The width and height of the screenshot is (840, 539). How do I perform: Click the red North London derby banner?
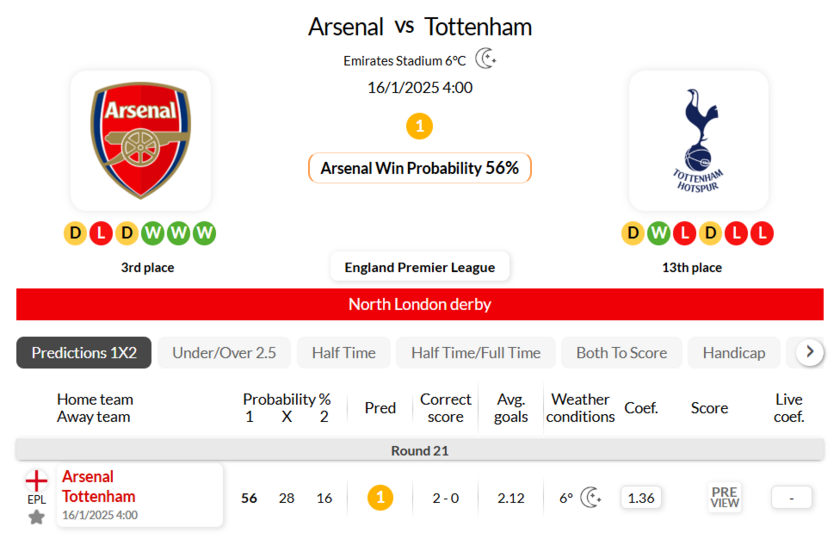pyautogui.click(x=420, y=304)
